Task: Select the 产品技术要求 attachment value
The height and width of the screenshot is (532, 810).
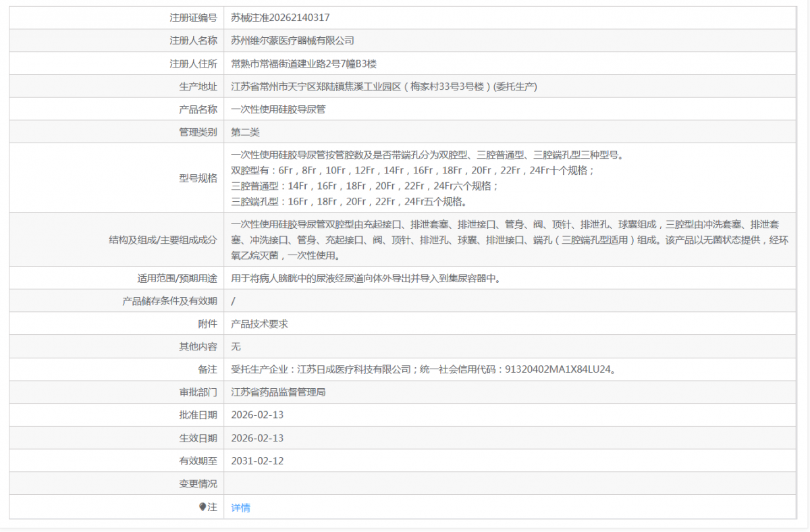Action: pyautogui.click(x=259, y=324)
